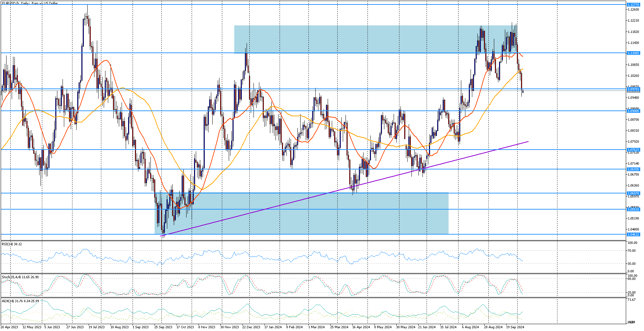Viewport: 644px width, 331px height.
Task: Click the 8 May 2024 date label
Action: click(383, 327)
